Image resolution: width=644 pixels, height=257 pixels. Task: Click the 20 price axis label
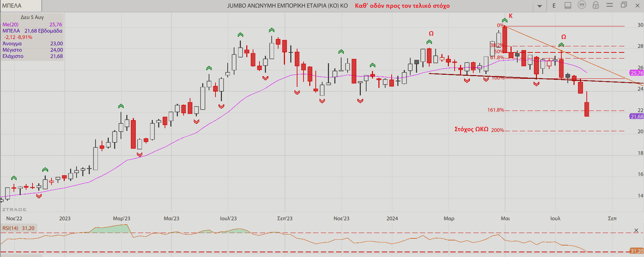640,132
